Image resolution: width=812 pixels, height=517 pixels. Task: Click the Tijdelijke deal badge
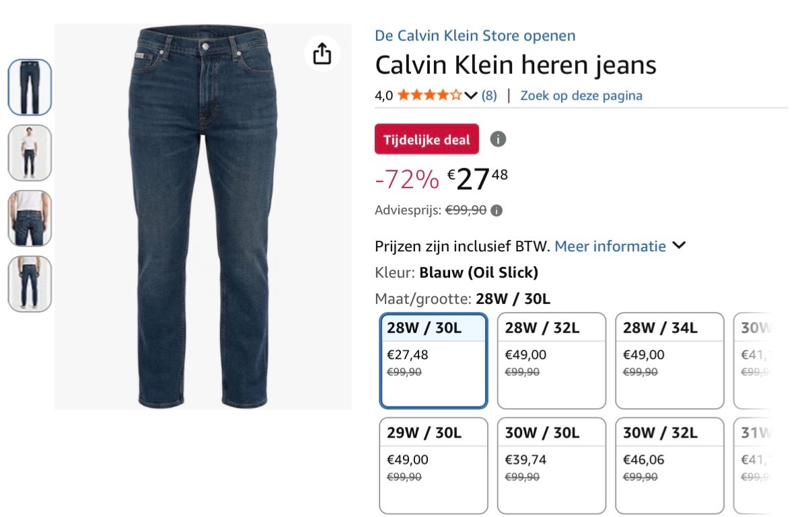(426, 139)
